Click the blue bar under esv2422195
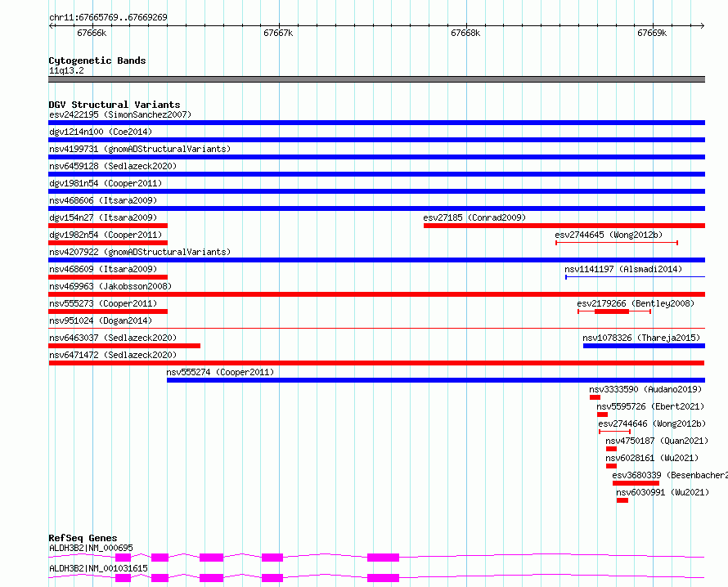The height and width of the screenshot is (587, 728). click(376, 123)
